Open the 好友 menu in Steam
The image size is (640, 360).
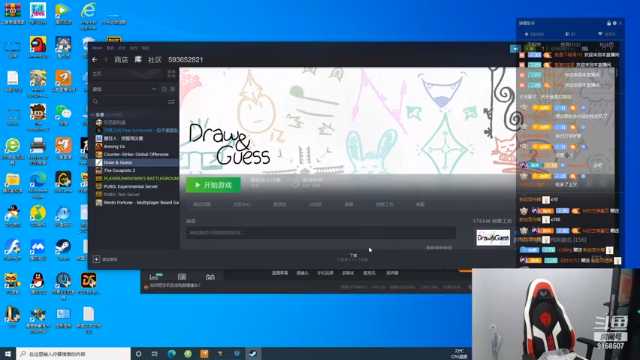[x=122, y=48]
